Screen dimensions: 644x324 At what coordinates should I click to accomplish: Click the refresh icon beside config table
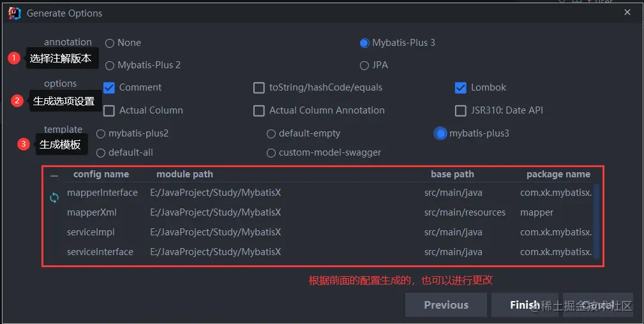pos(54,198)
